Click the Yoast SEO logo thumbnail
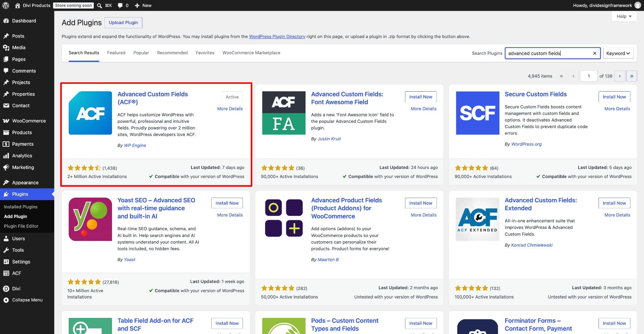This screenshot has height=334, width=644. pos(90,219)
